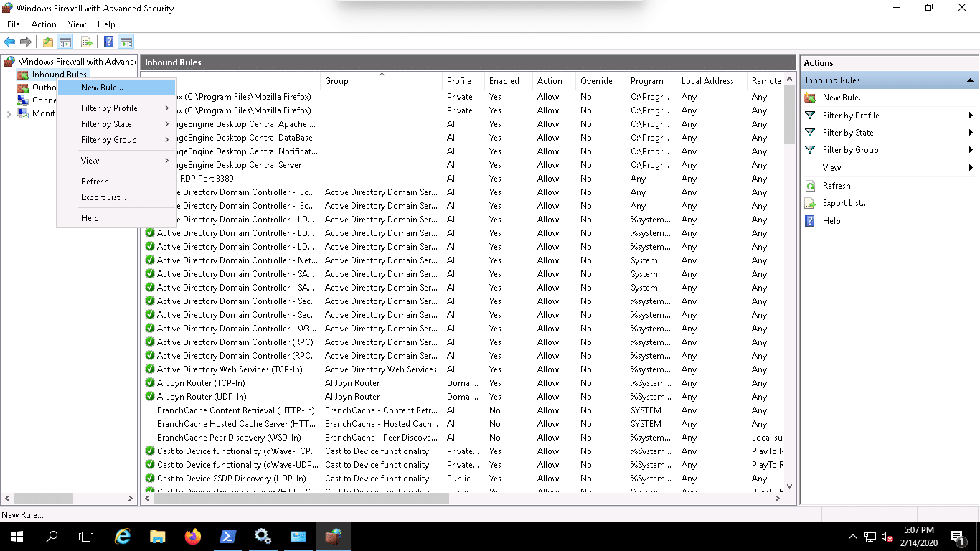
Task: Select the Monitoring icon in the tree
Action: tap(23, 113)
